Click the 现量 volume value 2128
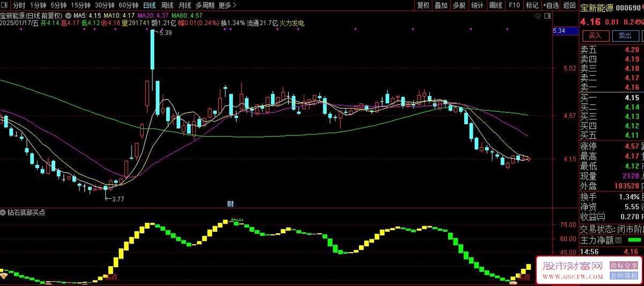644x286 pixels. tap(631, 176)
